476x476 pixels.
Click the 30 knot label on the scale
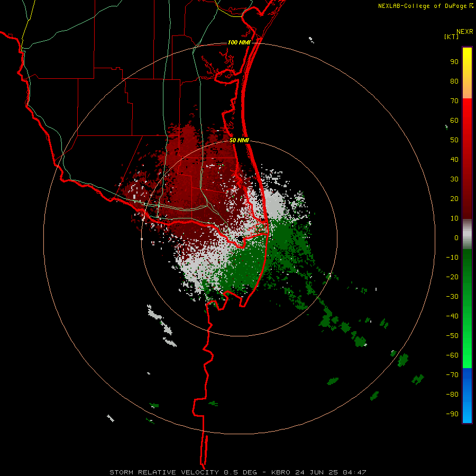coord(454,179)
